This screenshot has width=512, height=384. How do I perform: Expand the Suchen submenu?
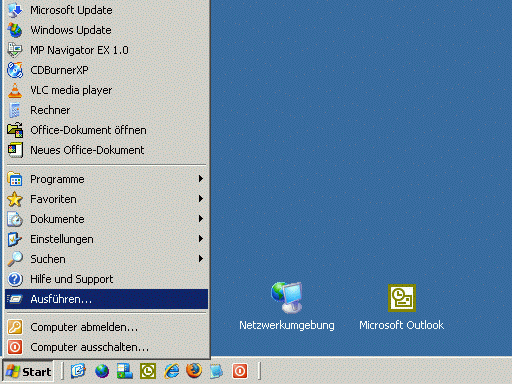point(106,259)
